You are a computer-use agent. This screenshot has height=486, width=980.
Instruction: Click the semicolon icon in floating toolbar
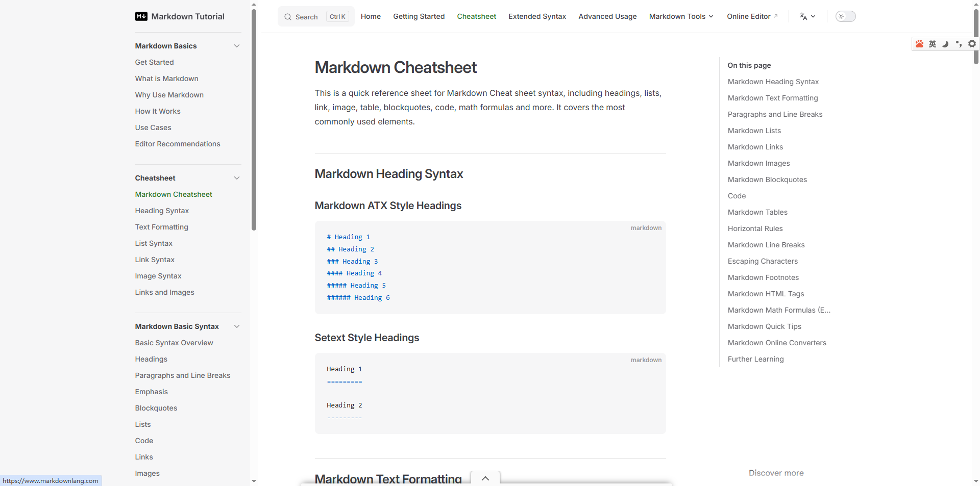click(959, 44)
